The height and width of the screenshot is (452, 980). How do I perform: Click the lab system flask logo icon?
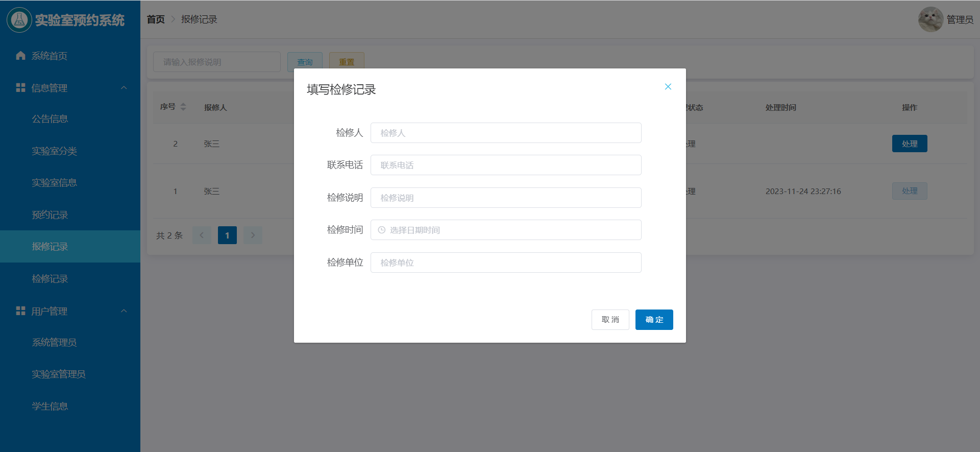click(x=19, y=20)
